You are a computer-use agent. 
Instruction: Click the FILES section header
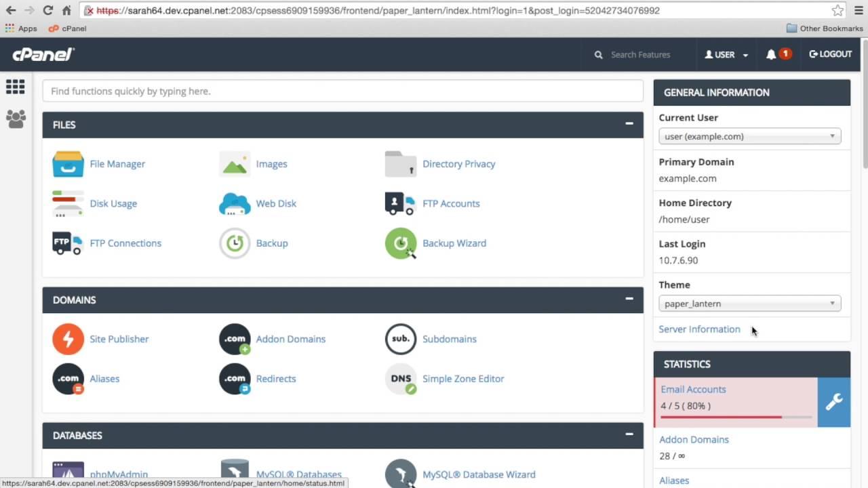pyautogui.click(x=342, y=125)
